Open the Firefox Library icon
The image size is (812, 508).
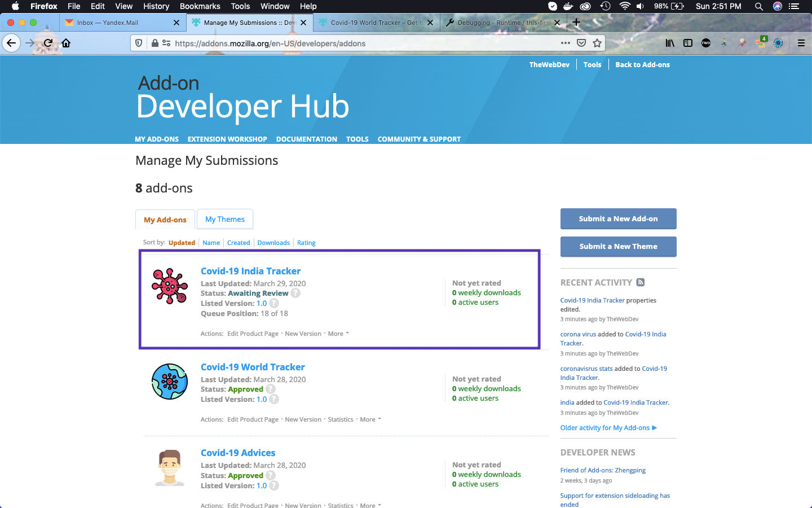pos(670,43)
